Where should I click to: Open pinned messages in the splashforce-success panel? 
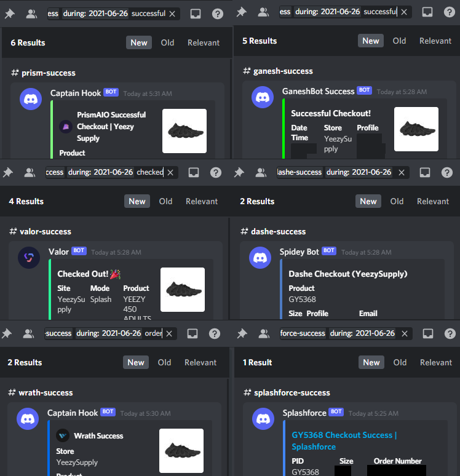click(242, 333)
